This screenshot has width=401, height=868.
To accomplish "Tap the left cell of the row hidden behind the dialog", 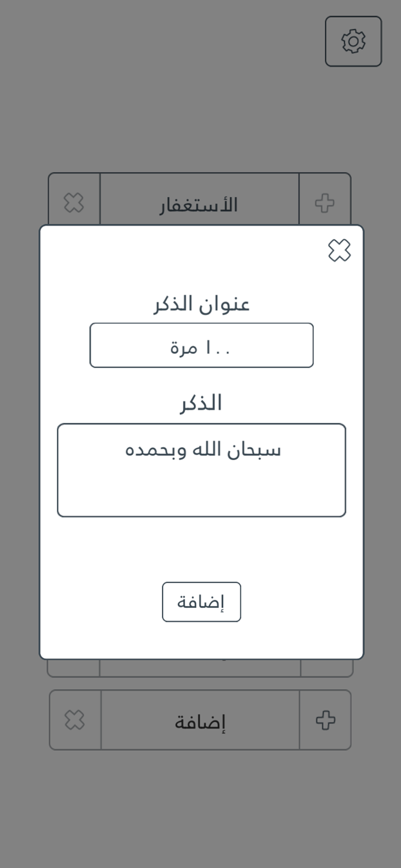I will pyautogui.click(x=73, y=668).
